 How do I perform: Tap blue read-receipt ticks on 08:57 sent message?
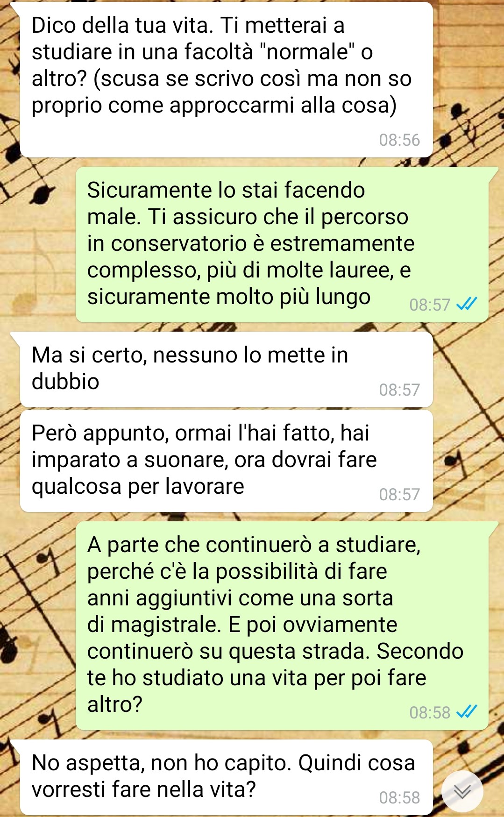point(467,305)
